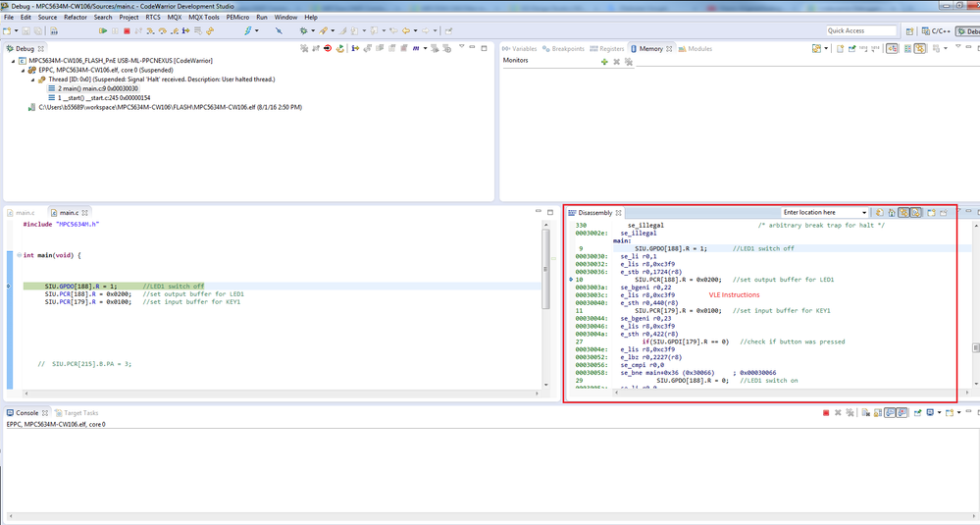This screenshot has width=980, height=525.
Task: Collapse the main function fold marker in editor
Action: [x=19, y=255]
